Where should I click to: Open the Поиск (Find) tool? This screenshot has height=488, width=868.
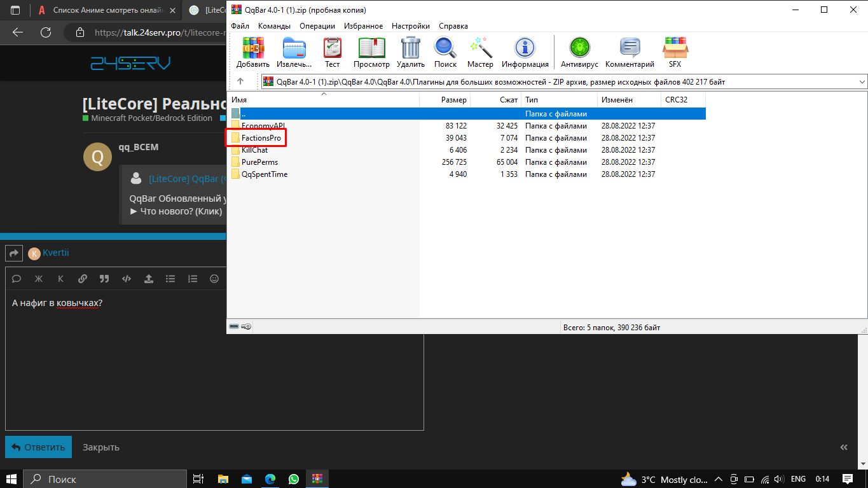click(x=445, y=52)
